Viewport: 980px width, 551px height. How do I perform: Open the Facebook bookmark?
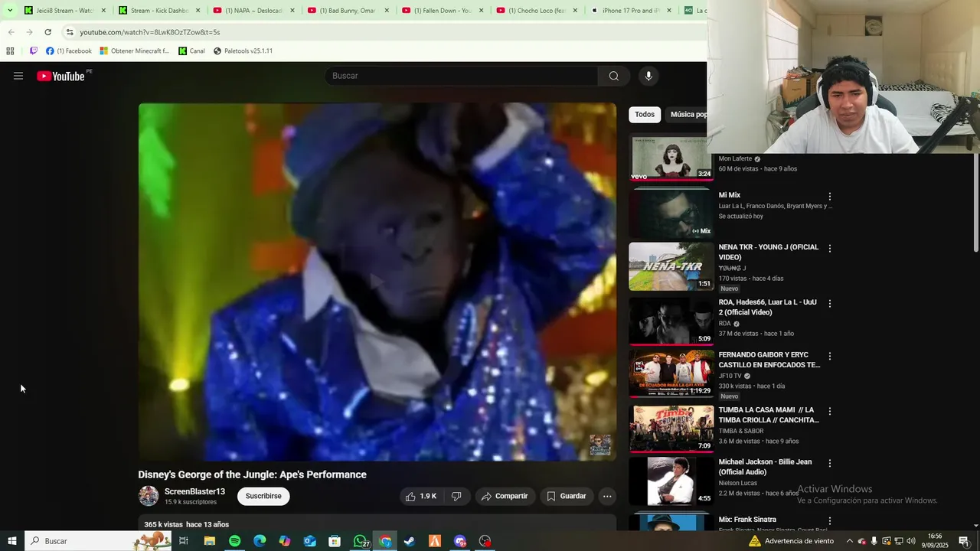click(69, 51)
